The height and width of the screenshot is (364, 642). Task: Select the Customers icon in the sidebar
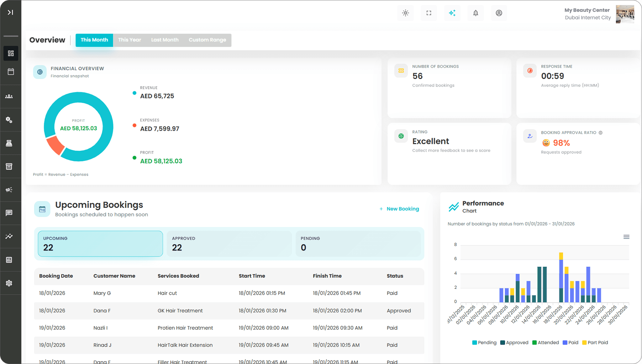tap(11, 96)
